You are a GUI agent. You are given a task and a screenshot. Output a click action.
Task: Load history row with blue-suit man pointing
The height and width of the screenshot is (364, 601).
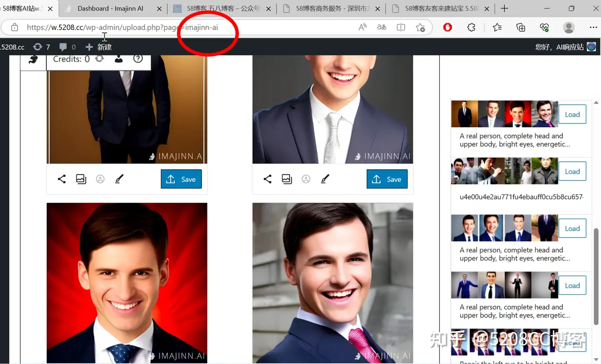[572, 286]
